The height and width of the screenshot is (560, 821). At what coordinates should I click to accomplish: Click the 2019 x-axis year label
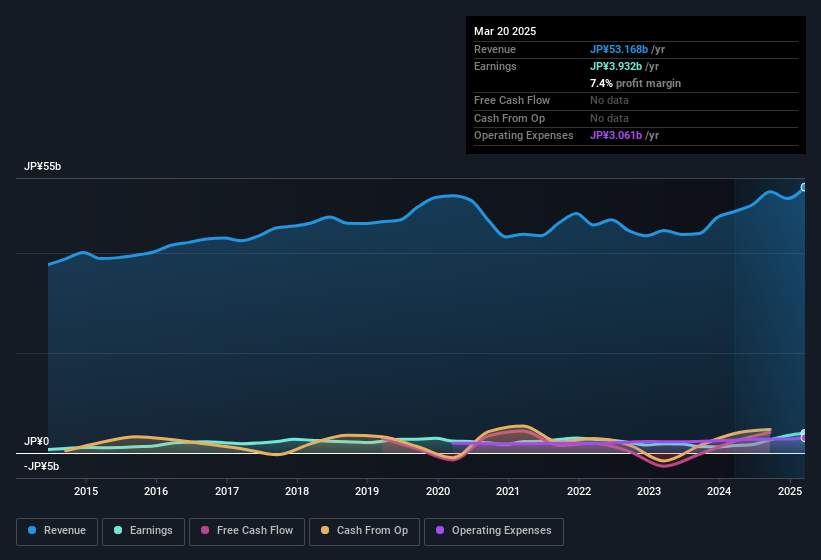click(x=367, y=491)
